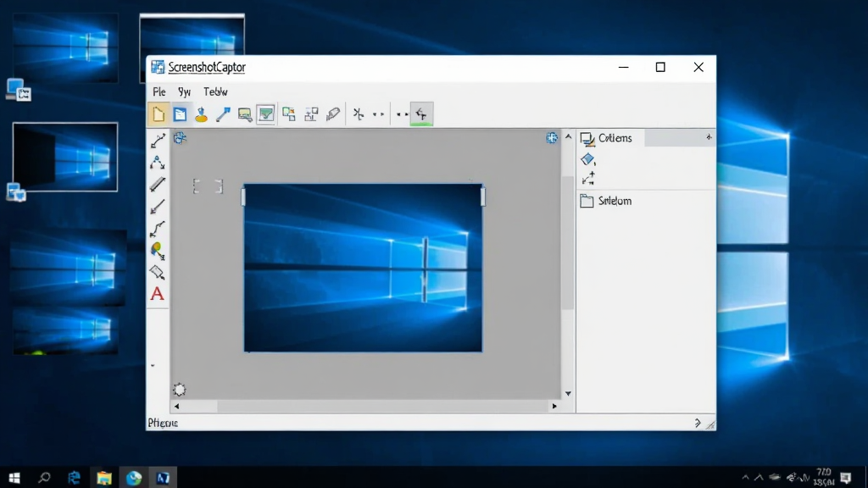Click the blue diagonal arrow toolbar icon
Screen dimensions: 868x488
(223, 114)
